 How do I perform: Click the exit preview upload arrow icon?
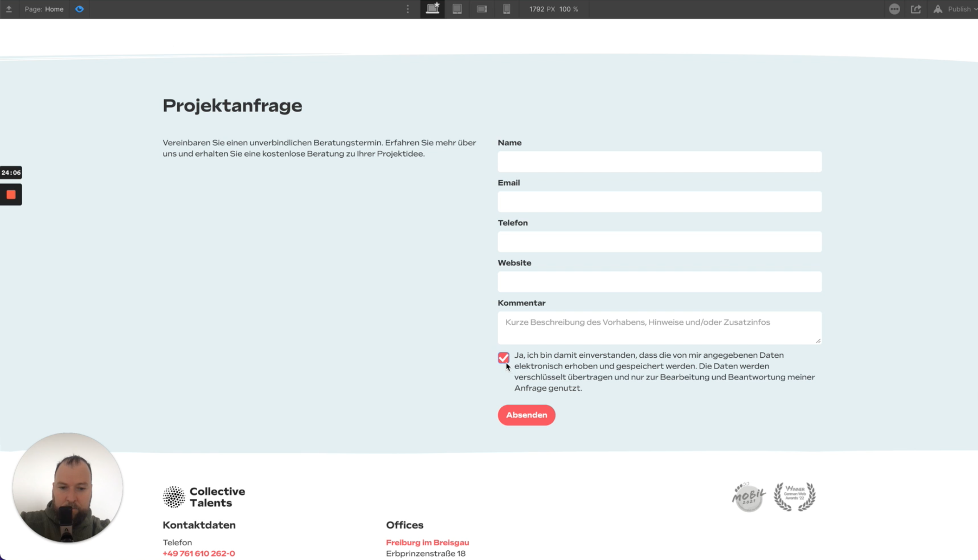pyautogui.click(x=9, y=9)
